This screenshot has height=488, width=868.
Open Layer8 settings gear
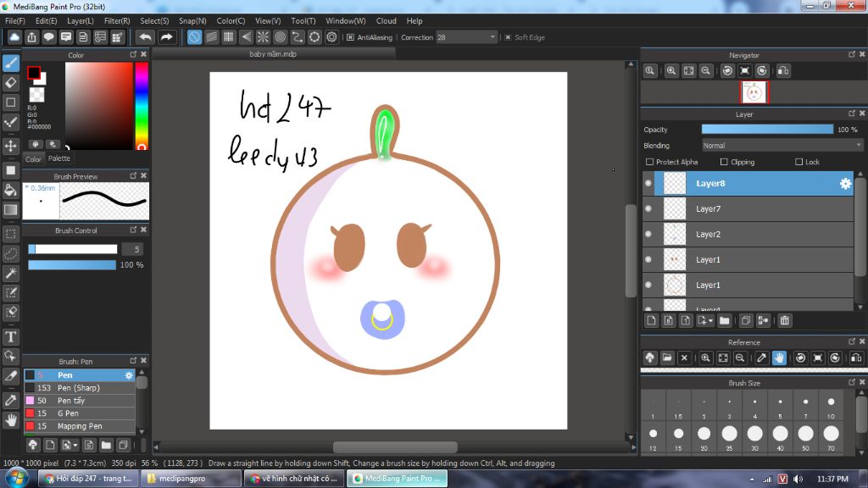[845, 184]
